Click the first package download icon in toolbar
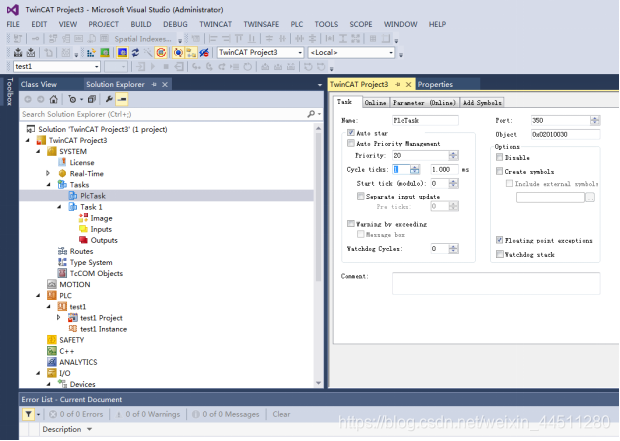The height and width of the screenshot is (441, 620). pos(18,53)
